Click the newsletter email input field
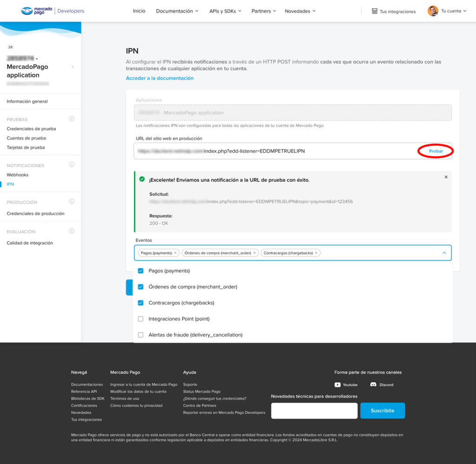The image size is (476, 464). pos(314,411)
